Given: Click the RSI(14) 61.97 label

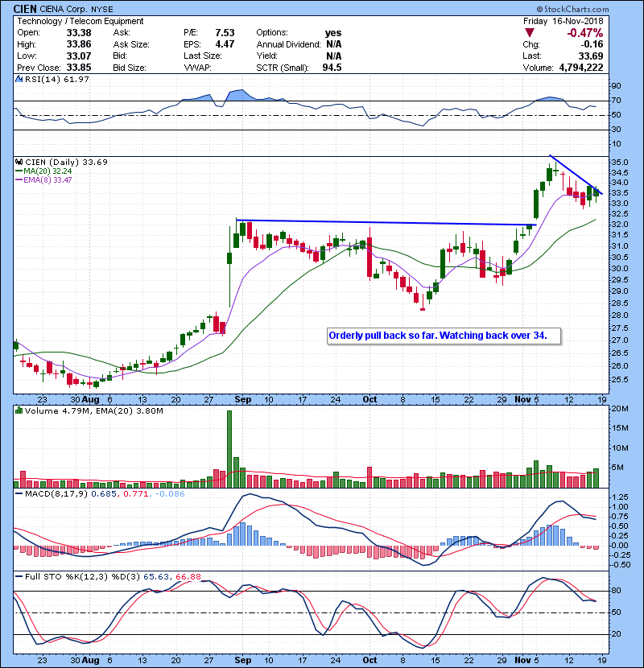Looking at the screenshot, I should 57,79.
